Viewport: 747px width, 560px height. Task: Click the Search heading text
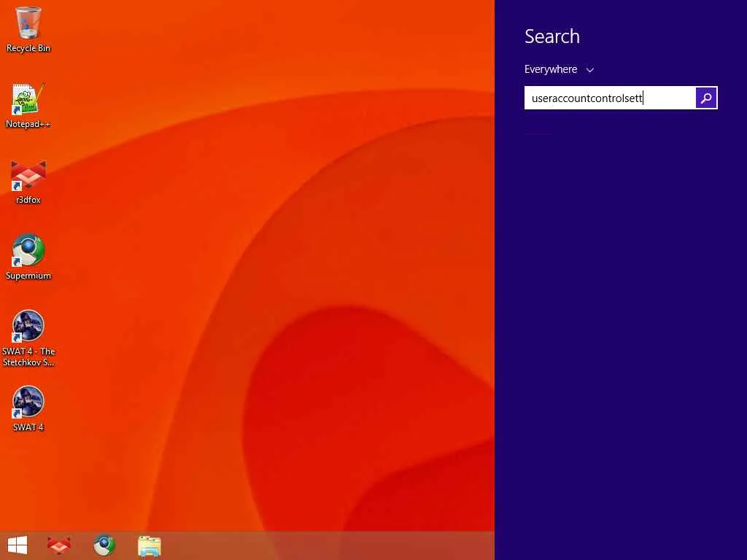(x=552, y=36)
